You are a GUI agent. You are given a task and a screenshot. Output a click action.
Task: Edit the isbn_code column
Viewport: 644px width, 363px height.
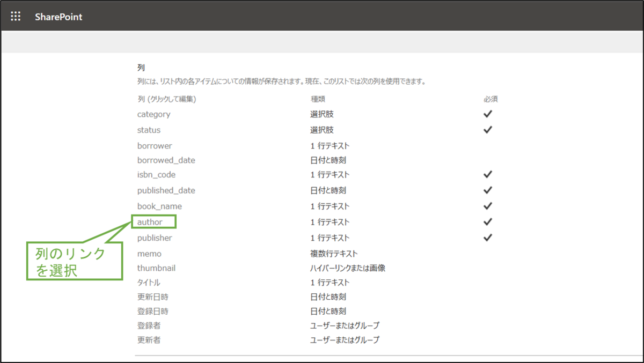[x=156, y=175]
